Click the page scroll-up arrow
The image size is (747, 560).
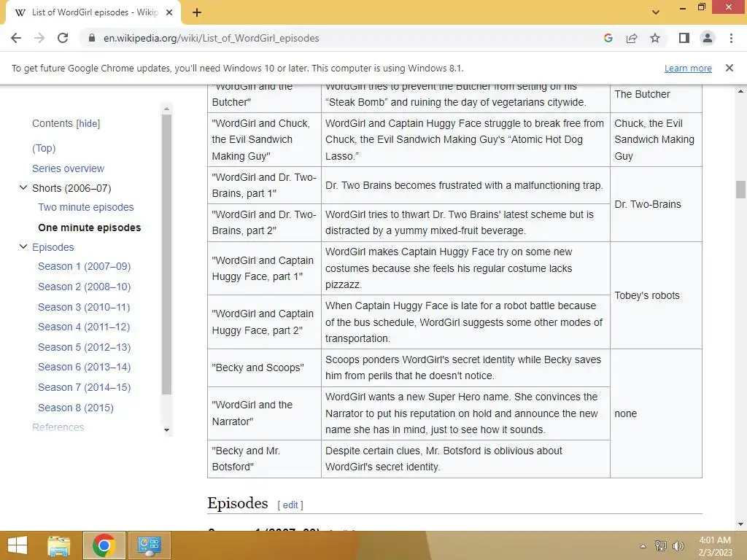(740, 91)
